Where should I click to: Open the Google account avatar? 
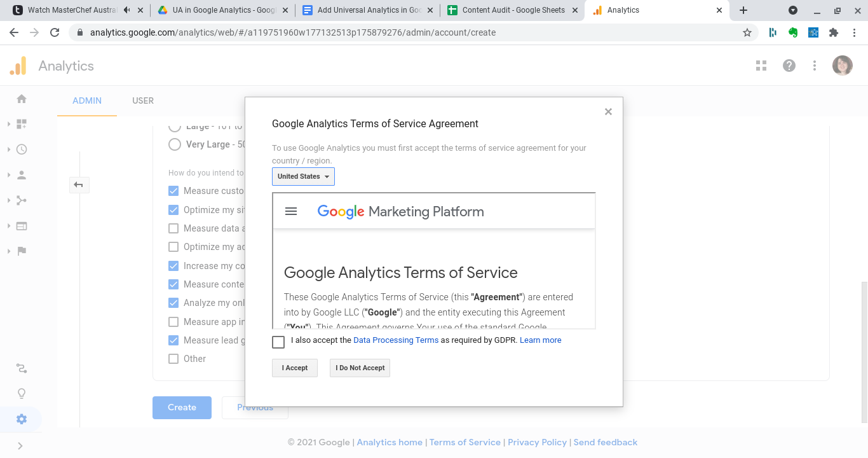[x=843, y=66]
